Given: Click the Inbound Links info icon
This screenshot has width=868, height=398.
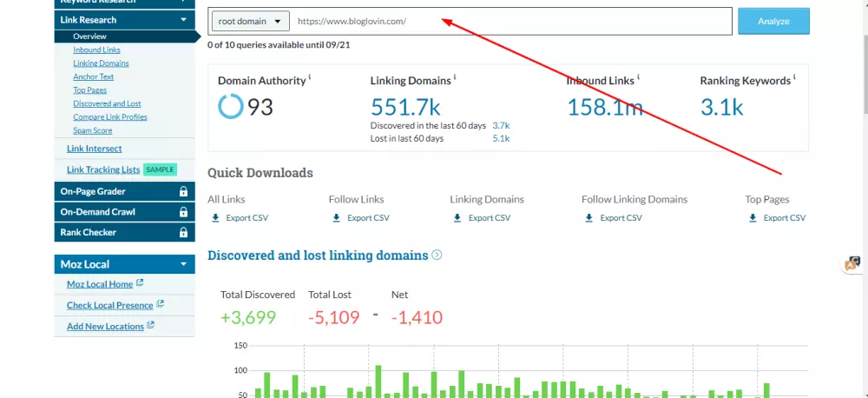Looking at the screenshot, I should (x=638, y=77).
